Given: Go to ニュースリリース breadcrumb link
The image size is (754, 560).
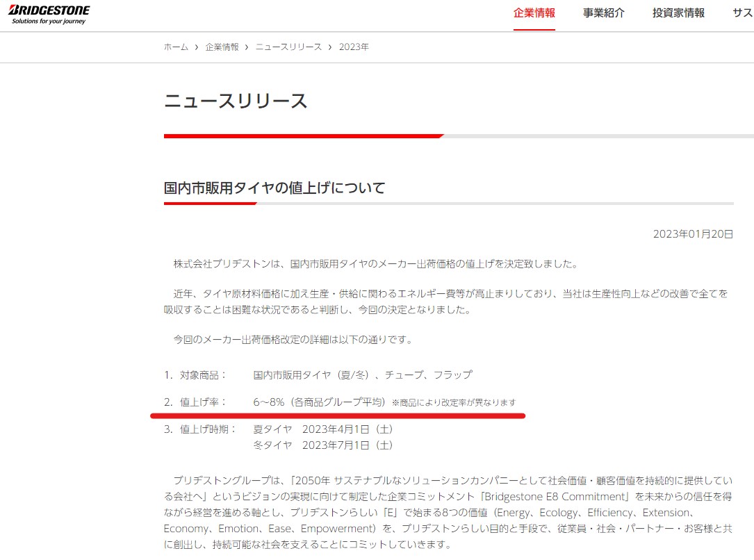Looking at the screenshot, I should [x=288, y=47].
